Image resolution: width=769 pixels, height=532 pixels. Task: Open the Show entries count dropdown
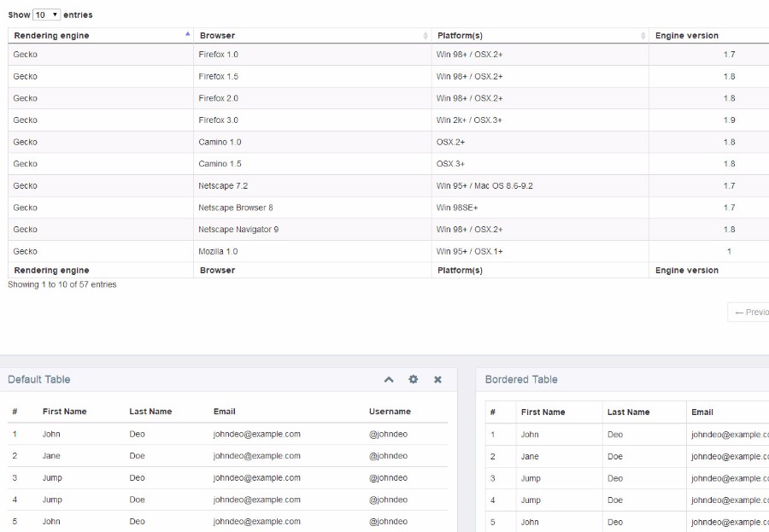47,15
